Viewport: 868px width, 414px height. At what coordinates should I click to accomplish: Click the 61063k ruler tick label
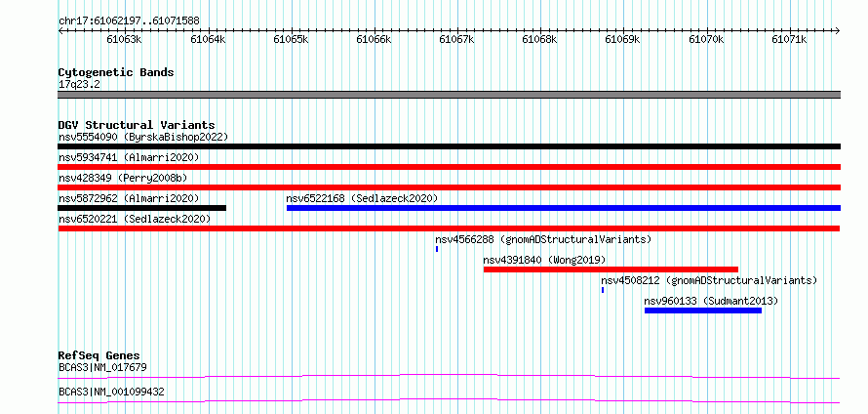(125, 40)
